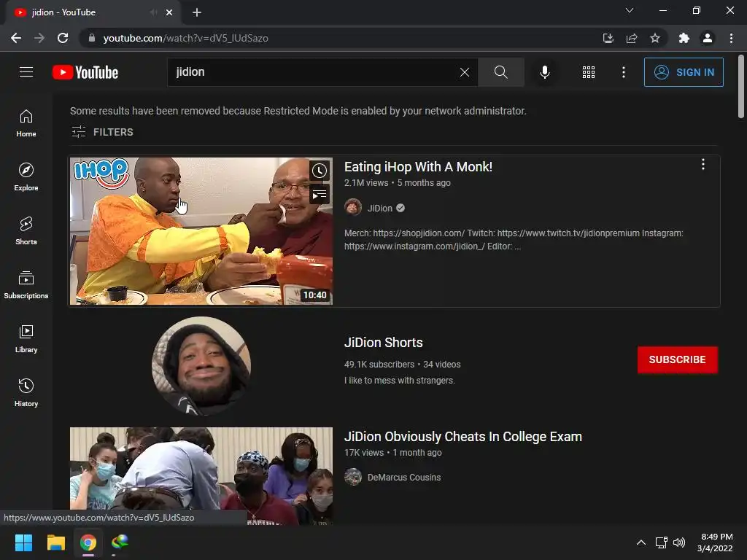Open JiDion Shorts channel avatar
The width and height of the screenshot is (747, 560).
201,366
